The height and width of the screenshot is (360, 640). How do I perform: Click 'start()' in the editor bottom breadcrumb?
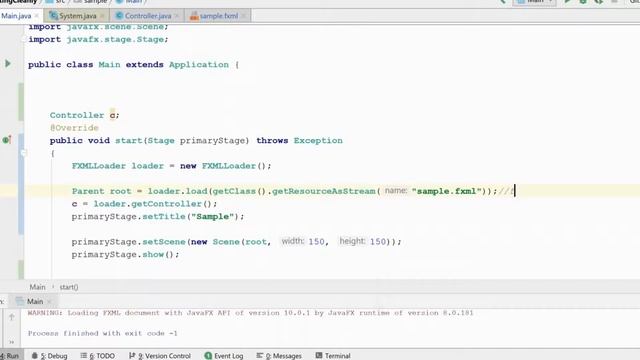[x=69, y=287]
